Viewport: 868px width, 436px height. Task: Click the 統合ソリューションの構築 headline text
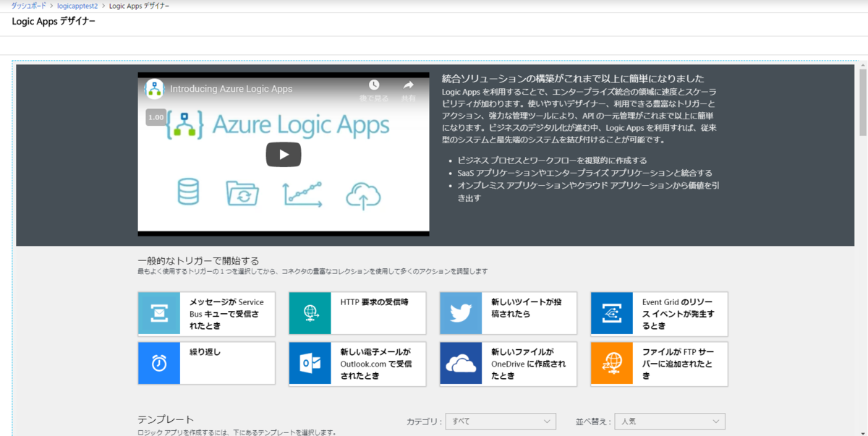point(573,78)
